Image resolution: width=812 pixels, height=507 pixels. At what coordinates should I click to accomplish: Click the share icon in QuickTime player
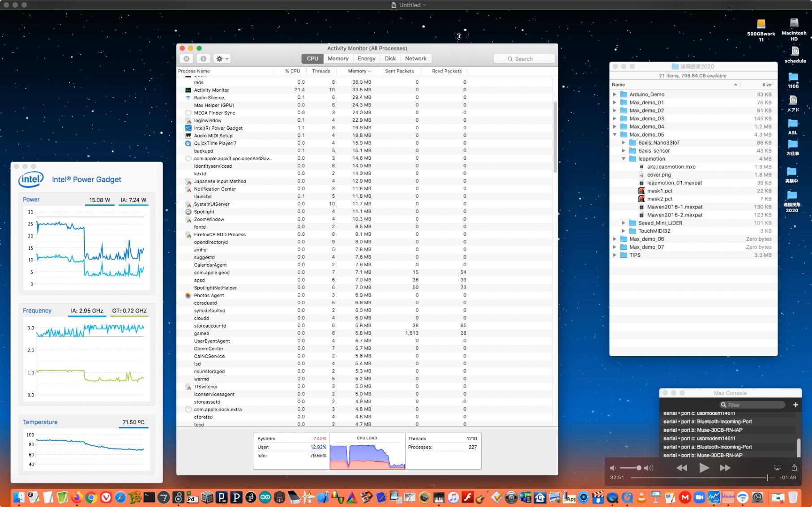click(794, 468)
